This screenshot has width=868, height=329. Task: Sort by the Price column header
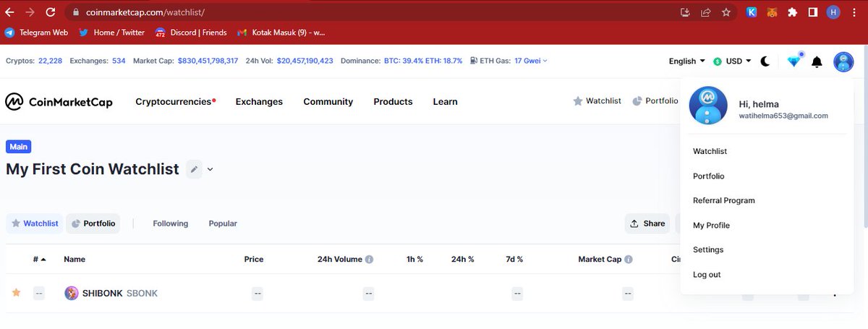pos(254,259)
